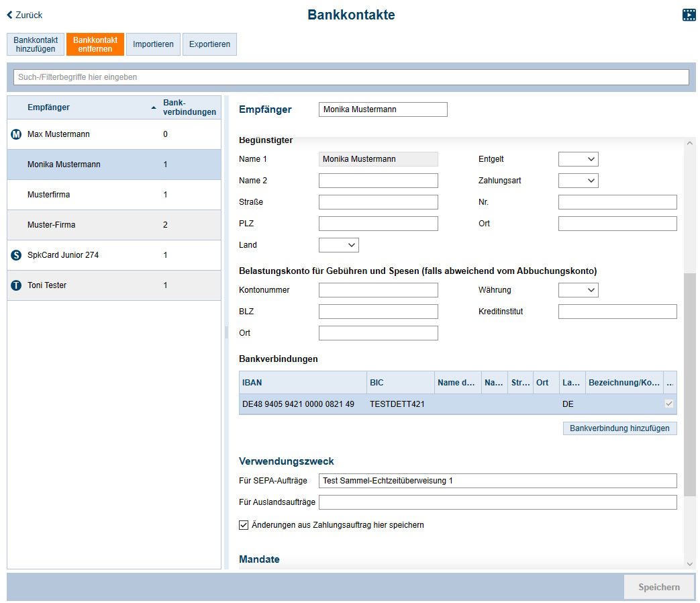The width and height of the screenshot is (700, 603).
Task: Select Toni Tester in the recipient list
Action: point(114,285)
